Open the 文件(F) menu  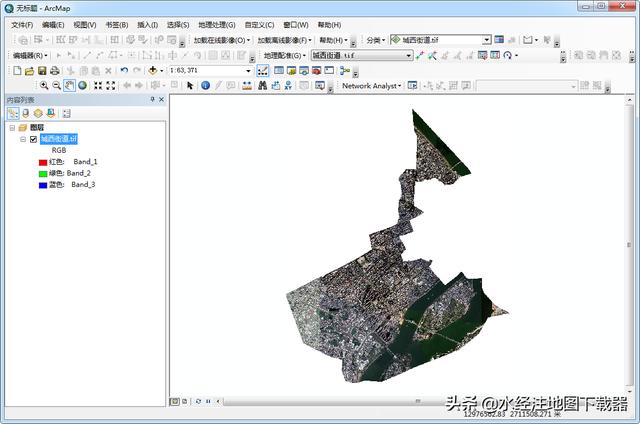point(22,25)
